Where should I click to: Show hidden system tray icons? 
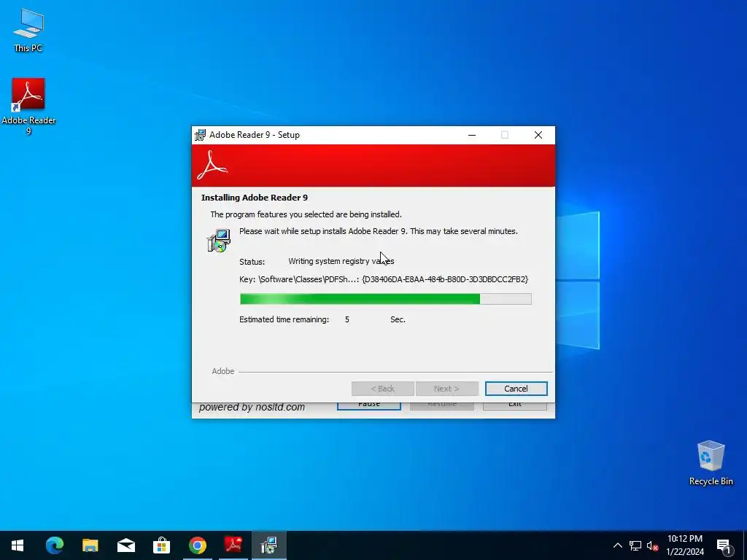(x=617, y=545)
